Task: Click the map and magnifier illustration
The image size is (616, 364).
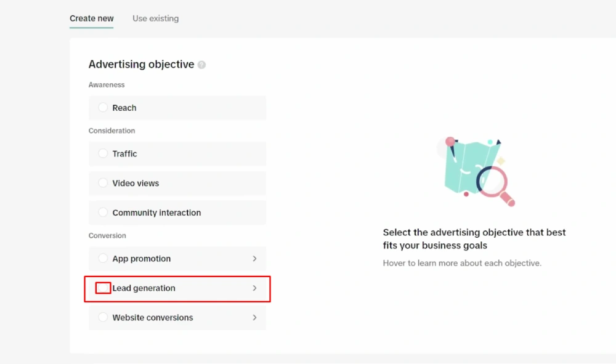Action: tap(477, 171)
